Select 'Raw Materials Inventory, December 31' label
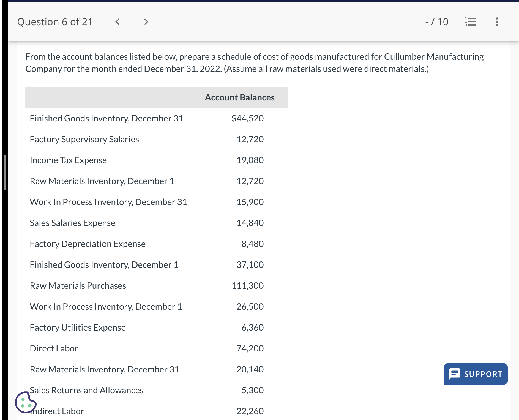The height and width of the screenshot is (420, 519). point(105,369)
